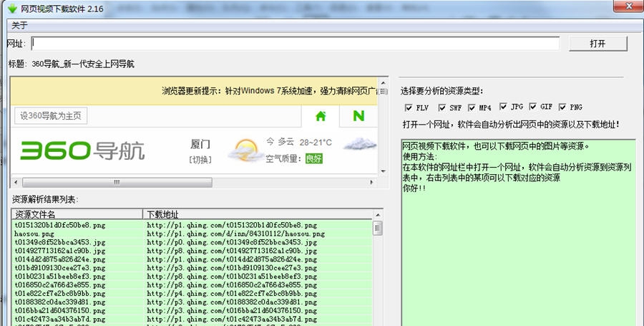Click the resource list vertical scrollbar thumb
The image size is (644, 326).
click(x=378, y=228)
